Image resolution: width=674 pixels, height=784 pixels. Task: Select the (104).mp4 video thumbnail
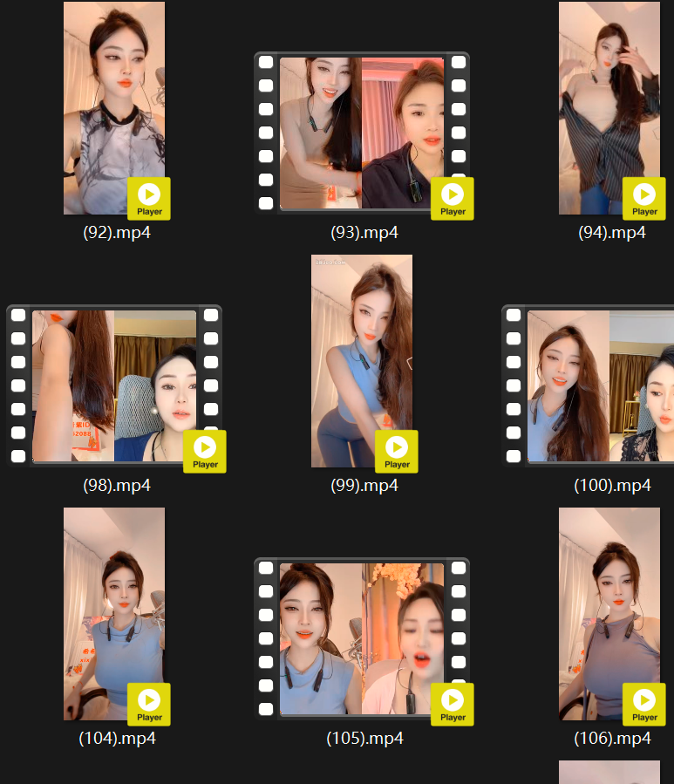[114, 614]
